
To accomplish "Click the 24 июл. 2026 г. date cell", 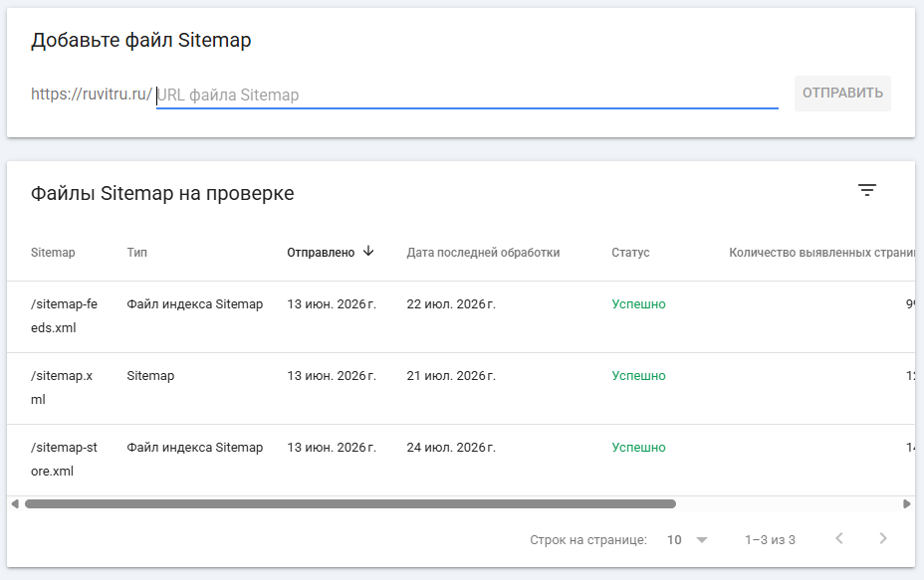I will point(451,448).
